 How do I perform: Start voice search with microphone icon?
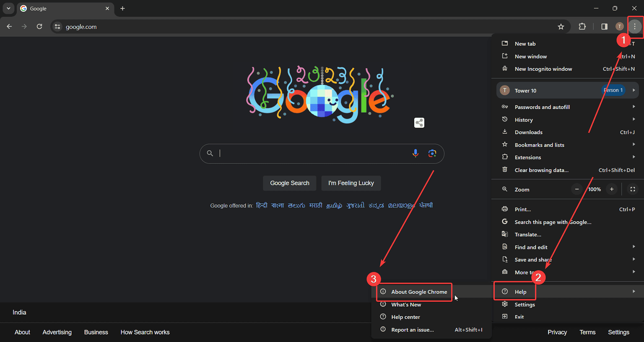point(415,153)
